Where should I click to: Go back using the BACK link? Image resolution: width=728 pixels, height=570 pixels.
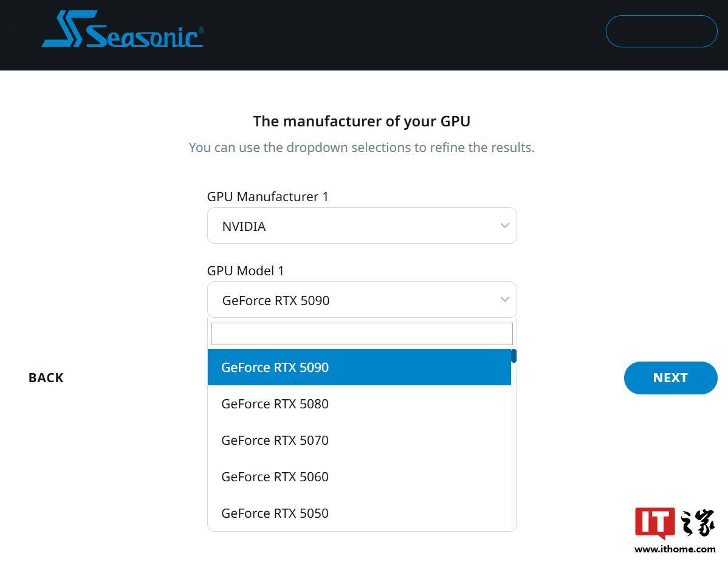46,378
